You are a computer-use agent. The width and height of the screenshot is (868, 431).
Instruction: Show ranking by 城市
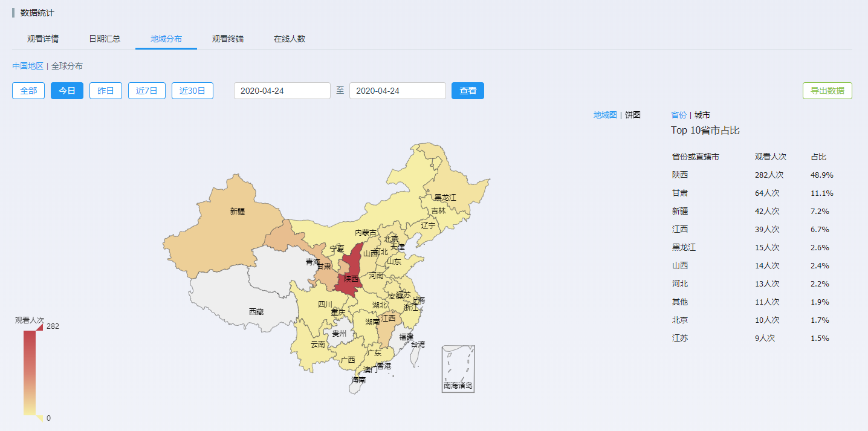tap(702, 115)
